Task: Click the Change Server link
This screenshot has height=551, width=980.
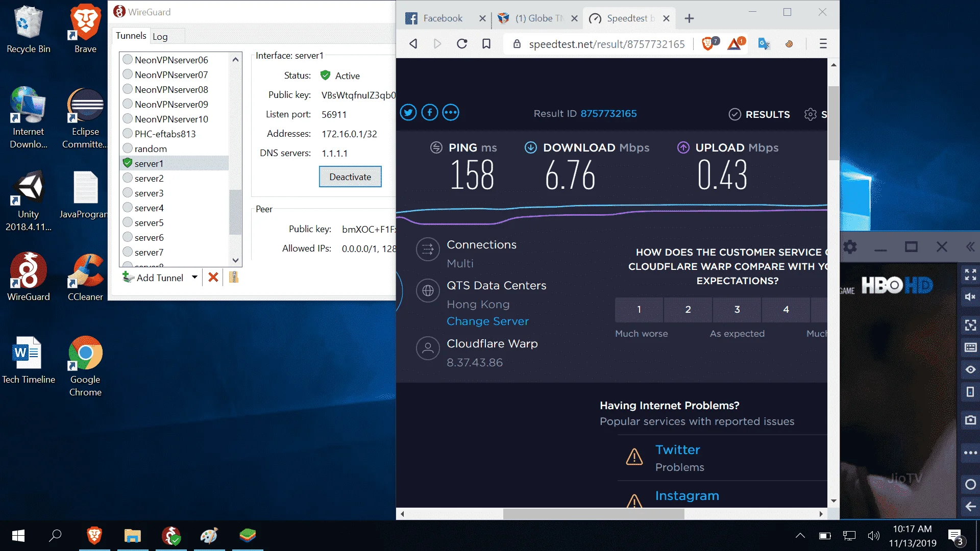Action: point(487,321)
